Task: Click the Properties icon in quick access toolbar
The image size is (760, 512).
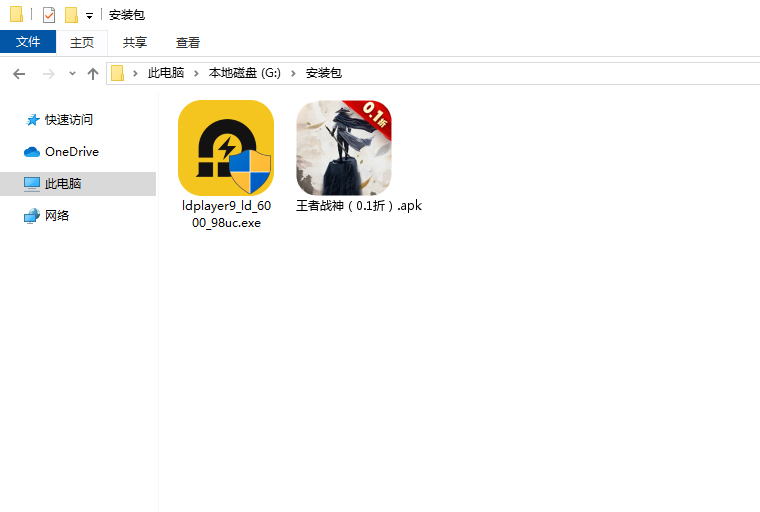Action: (x=49, y=15)
